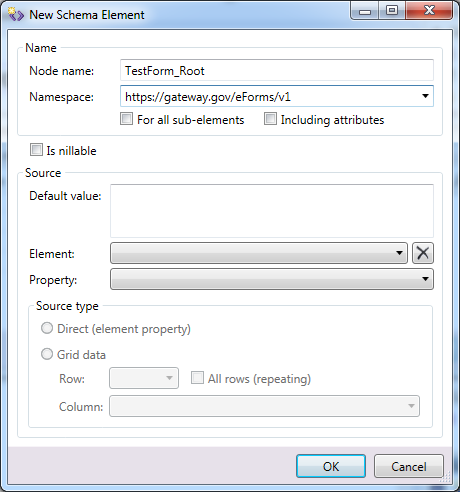Close the dialog with the red X

(x=429, y=11)
